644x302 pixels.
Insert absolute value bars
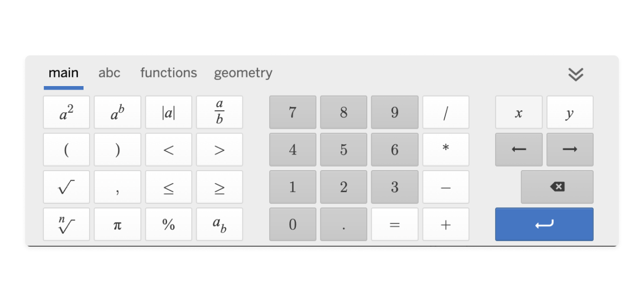point(169,112)
